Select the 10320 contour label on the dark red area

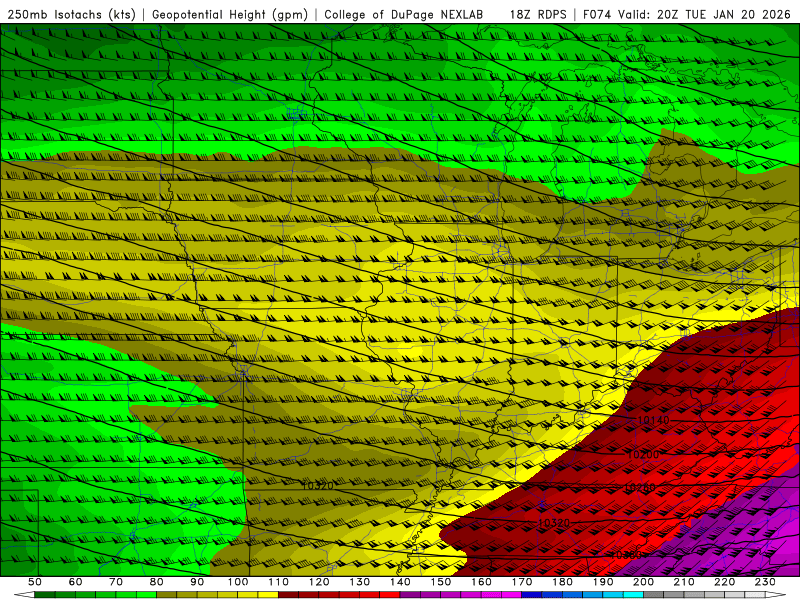pyautogui.click(x=554, y=523)
